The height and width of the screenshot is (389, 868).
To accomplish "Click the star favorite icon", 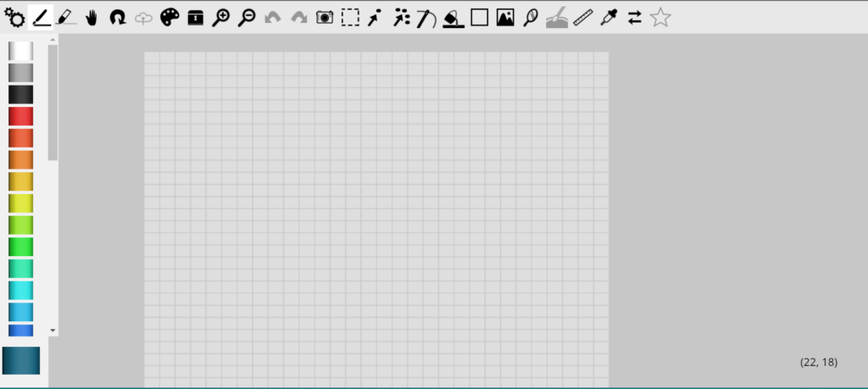I will click(660, 18).
